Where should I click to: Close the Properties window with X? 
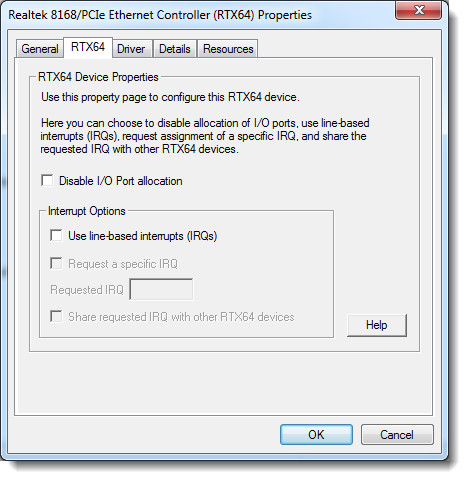tap(419, 10)
